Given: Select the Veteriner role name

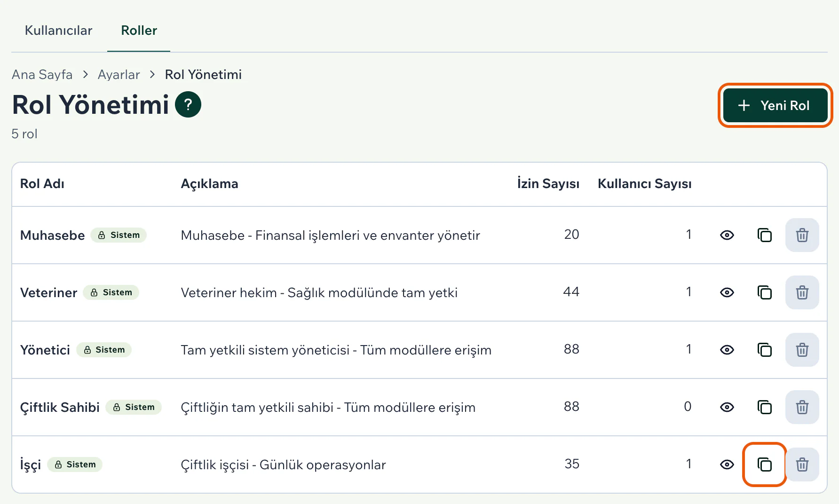Looking at the screenshot, I should (48, 292).
